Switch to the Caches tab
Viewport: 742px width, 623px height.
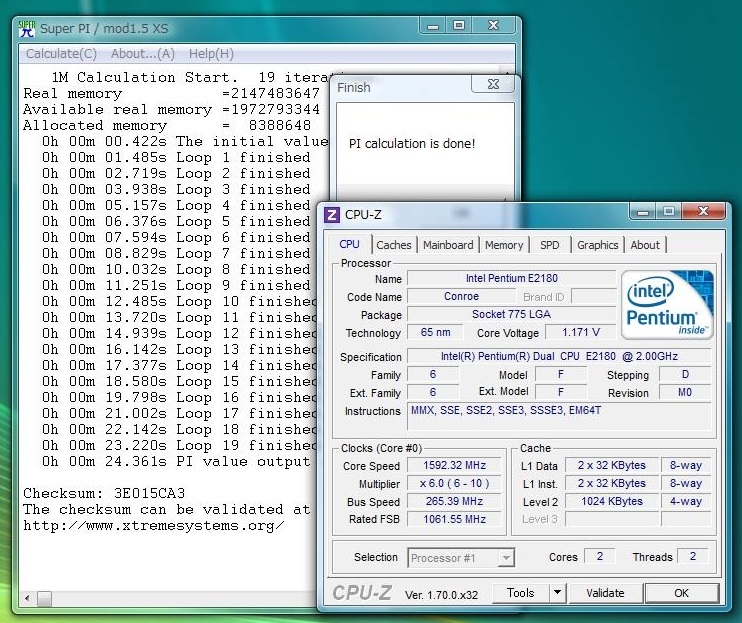point(393,245)
